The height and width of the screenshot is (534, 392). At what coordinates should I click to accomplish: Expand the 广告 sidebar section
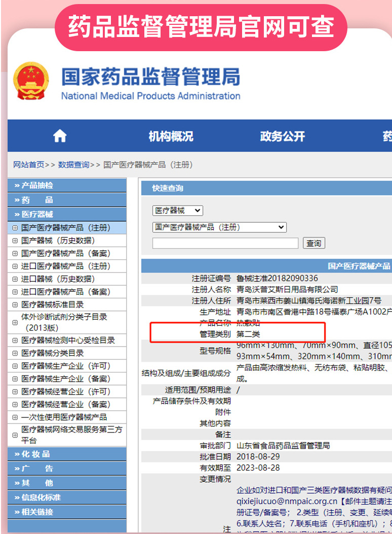click(67, 469)
